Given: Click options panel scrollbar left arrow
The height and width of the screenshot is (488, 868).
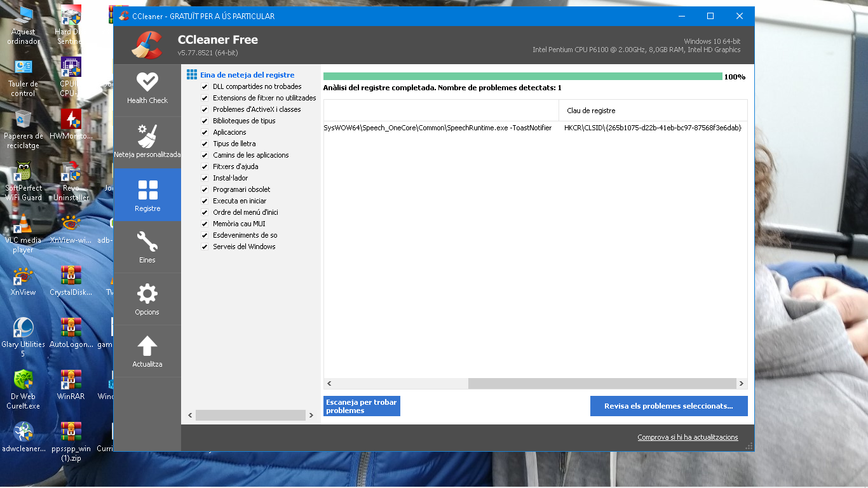Looking at the screenshot, I should [190, 416].
